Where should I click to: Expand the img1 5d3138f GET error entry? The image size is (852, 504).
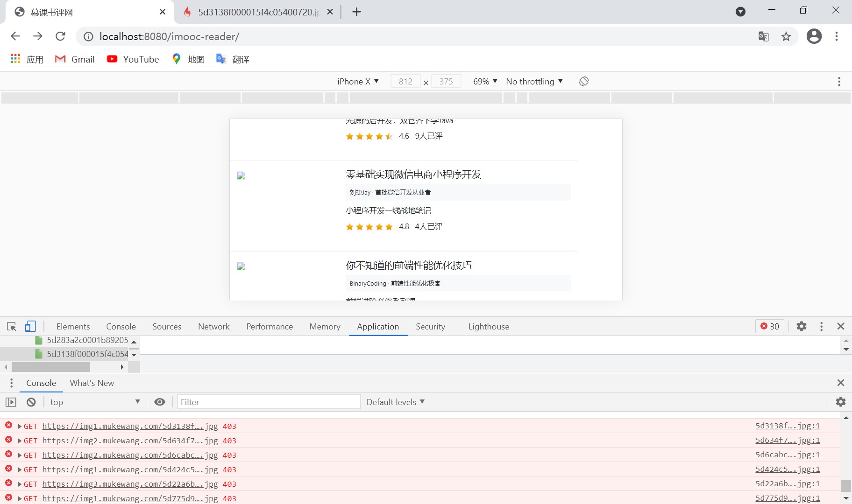pyautogui.click(x=20, y=426)
